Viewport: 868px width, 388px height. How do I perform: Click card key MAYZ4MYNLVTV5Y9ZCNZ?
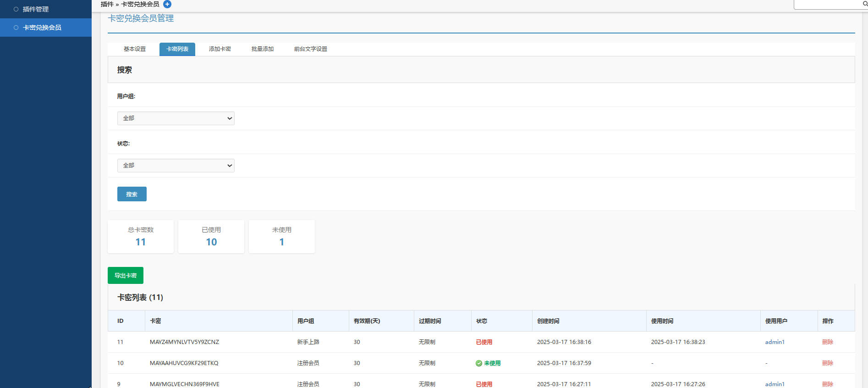click(x=184, y=342)
